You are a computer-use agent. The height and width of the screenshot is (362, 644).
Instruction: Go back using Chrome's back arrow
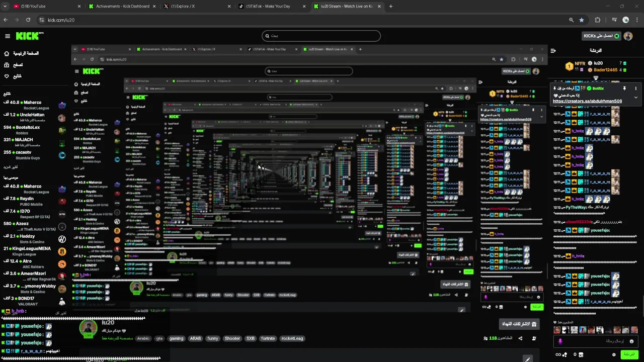click(6, 20)
